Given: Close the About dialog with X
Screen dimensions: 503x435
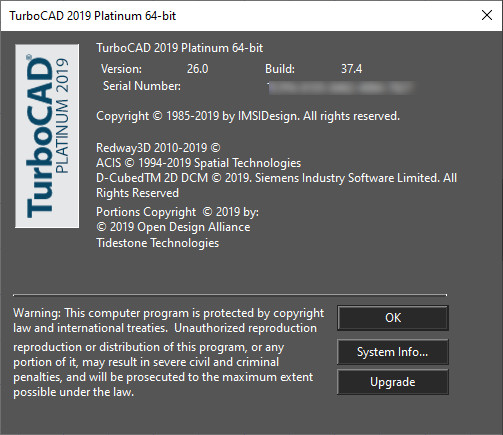Looking at the screenshot, I should point(487,15).
